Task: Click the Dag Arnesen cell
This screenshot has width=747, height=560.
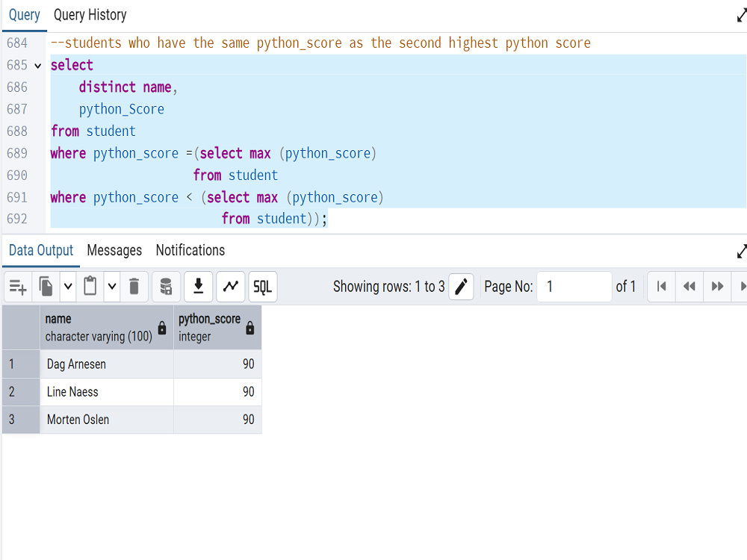Action: [107, 364]
